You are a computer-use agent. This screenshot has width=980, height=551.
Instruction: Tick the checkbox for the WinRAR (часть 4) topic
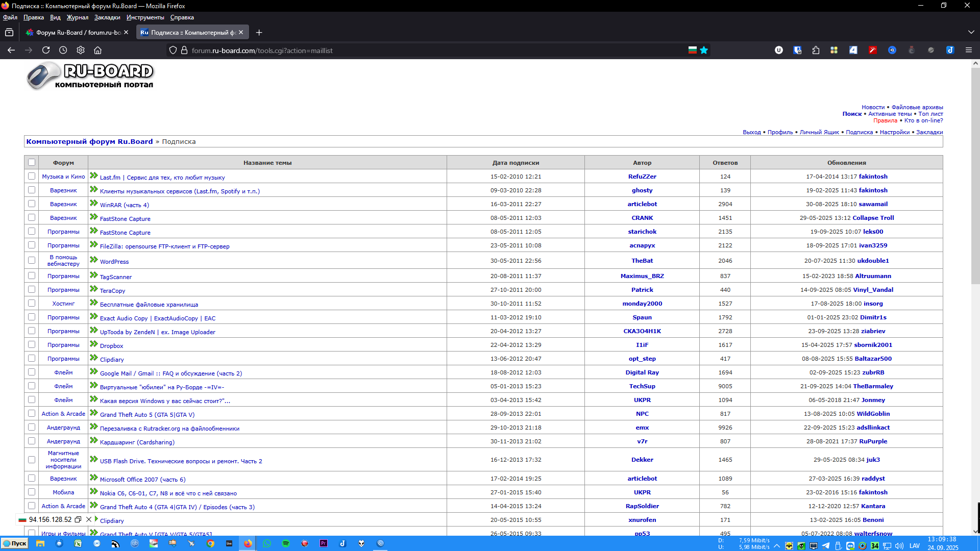32,204
